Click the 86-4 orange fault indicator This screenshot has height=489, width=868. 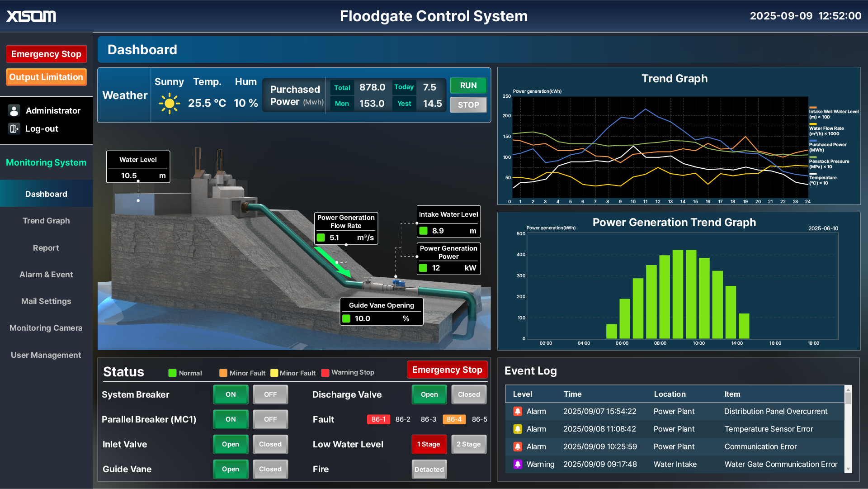point(454,419)
